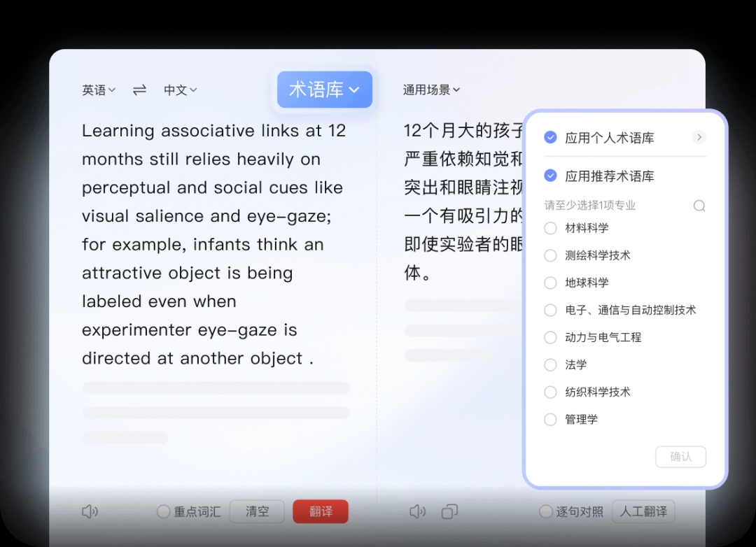Screen dimensions: 756x547
Task: Select 动力与电气工程 radio option
Action: tap(550, 337)
